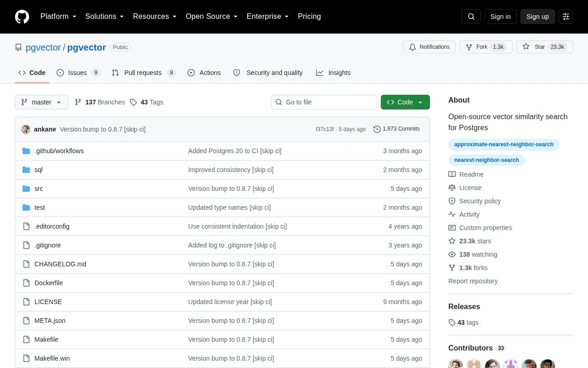Click the Notifications button
The height and width of the screenshot is (368, 588).
pos(429,47)
